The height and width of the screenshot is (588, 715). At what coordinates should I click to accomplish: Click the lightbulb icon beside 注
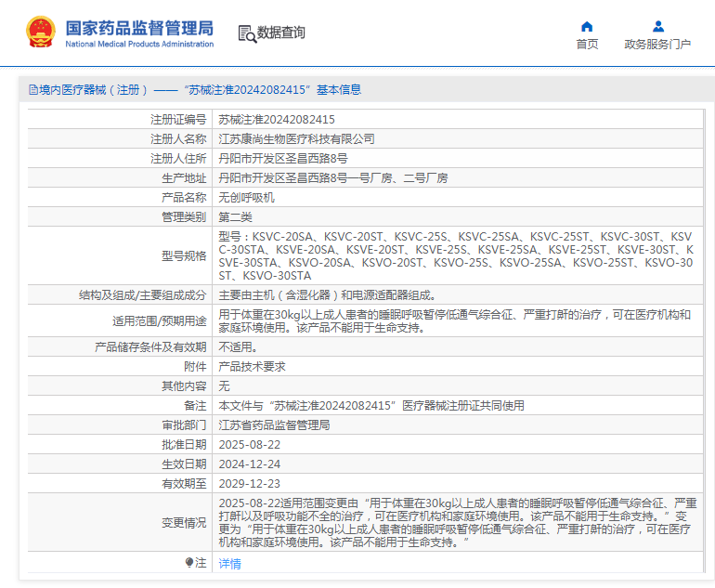point(190,563)
